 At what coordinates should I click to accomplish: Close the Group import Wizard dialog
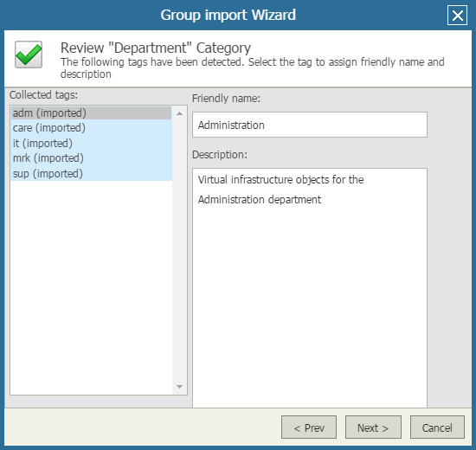pos(457,16)
